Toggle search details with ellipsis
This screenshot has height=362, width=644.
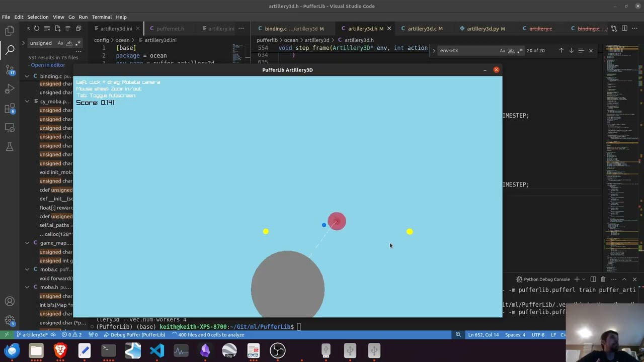78,51
